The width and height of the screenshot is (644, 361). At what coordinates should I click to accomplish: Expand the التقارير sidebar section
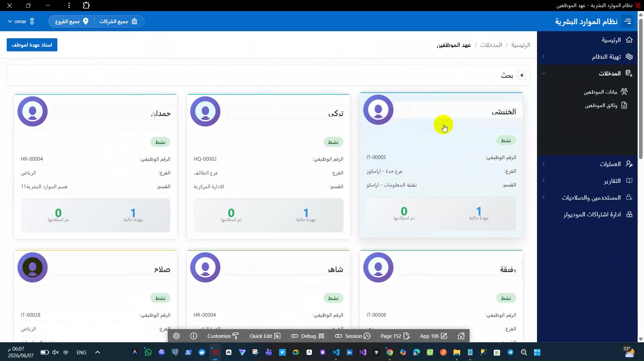click(587, 181)
